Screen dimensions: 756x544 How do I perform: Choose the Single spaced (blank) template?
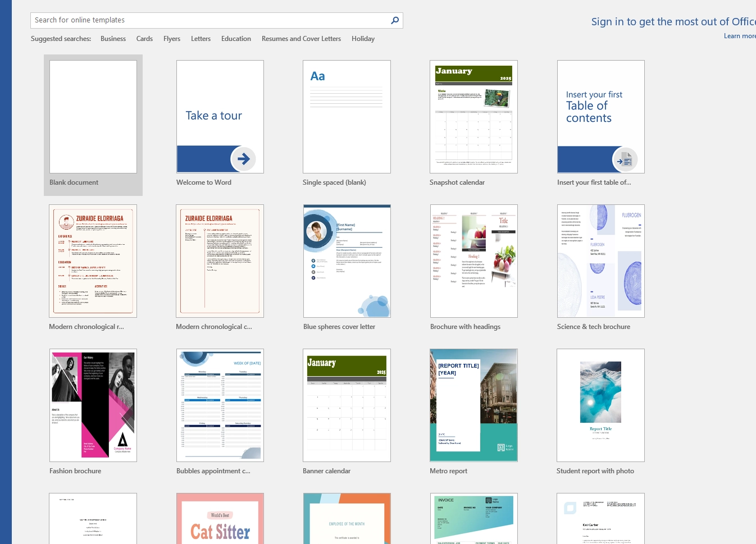[347, 117]
